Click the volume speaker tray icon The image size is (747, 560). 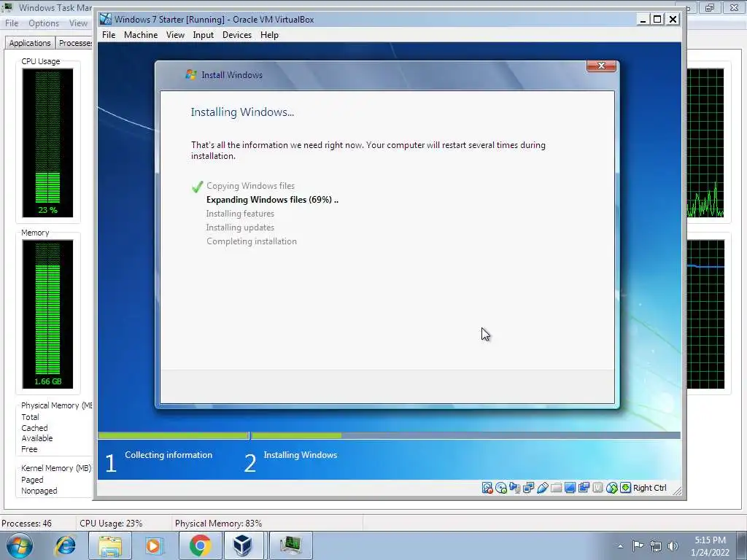[673, 545]
